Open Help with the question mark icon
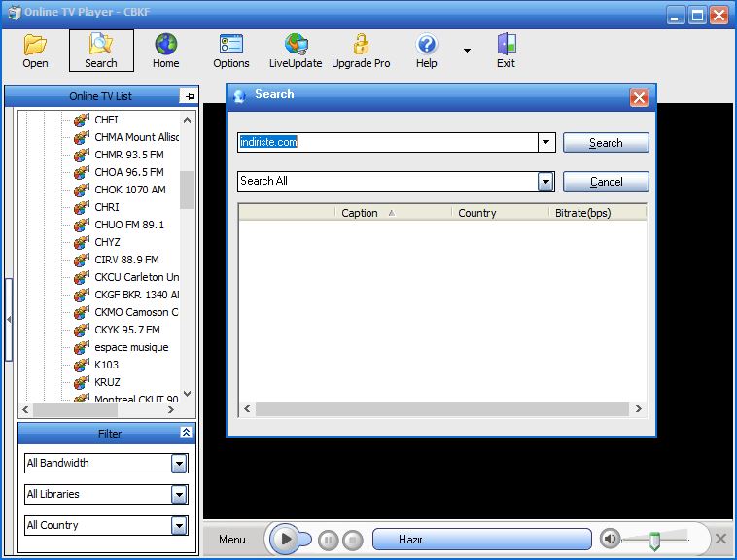This screenshot has height=560, width=737. point(426,51)
